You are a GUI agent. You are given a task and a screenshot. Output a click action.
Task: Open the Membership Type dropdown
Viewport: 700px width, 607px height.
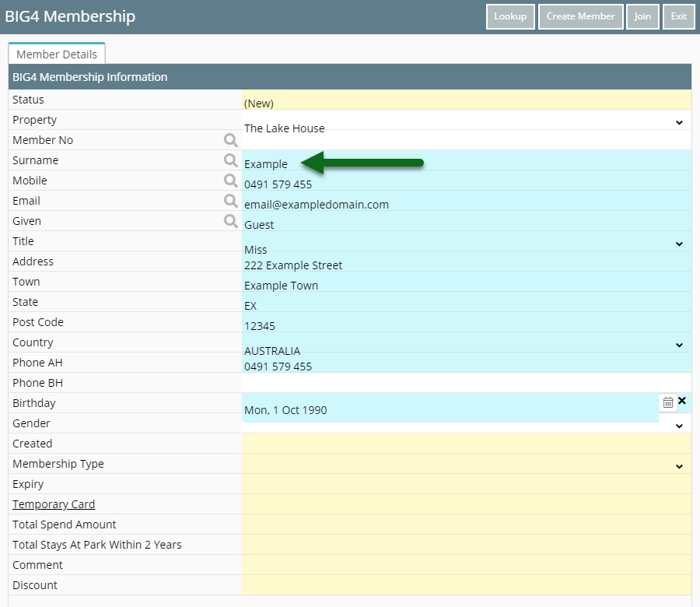click(679, 467)
